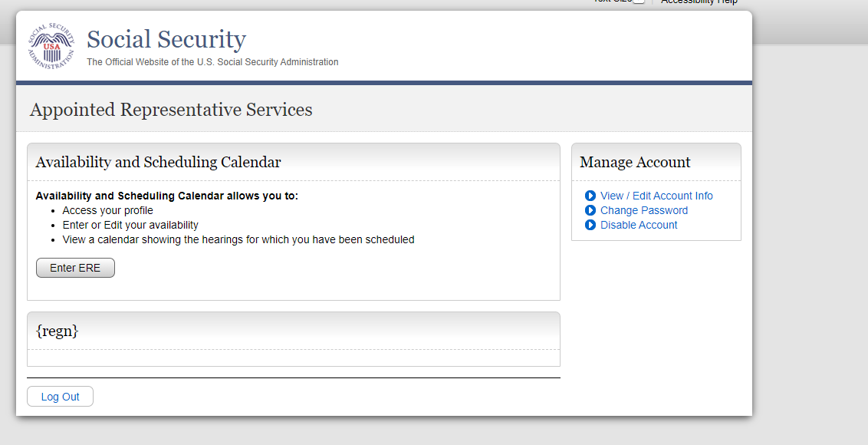Viewport: 868px width, 445px height.
Task: Click the "View a calendar showing the hearings" bullet
Action: (x=238, y=239)
